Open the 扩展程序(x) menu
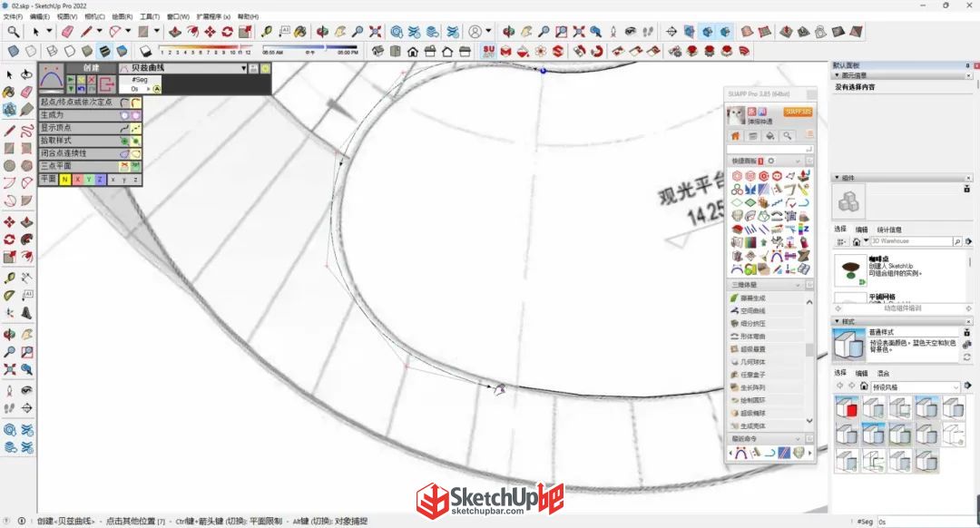 tap(213, 17)
